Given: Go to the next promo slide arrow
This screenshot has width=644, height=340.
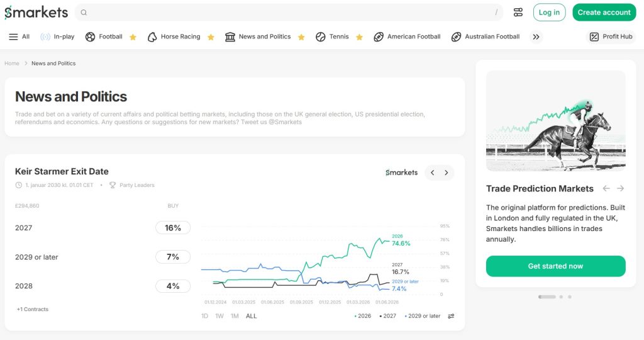Looking at the screenshot, I should 620,188.
